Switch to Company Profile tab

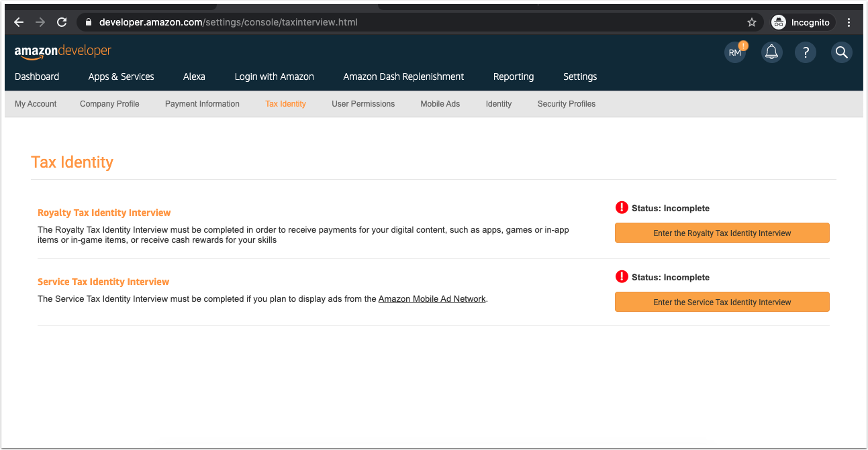tap(109, 104)
